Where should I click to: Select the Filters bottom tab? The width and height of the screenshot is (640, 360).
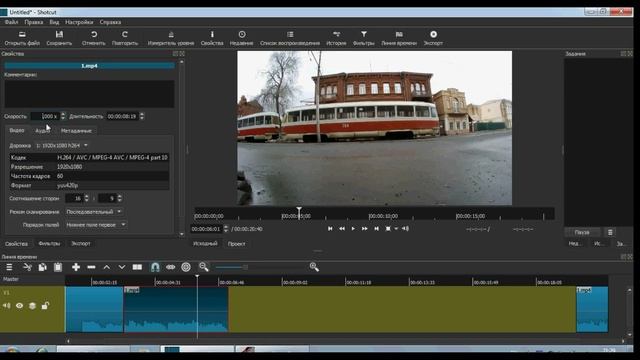coord(49,243)
